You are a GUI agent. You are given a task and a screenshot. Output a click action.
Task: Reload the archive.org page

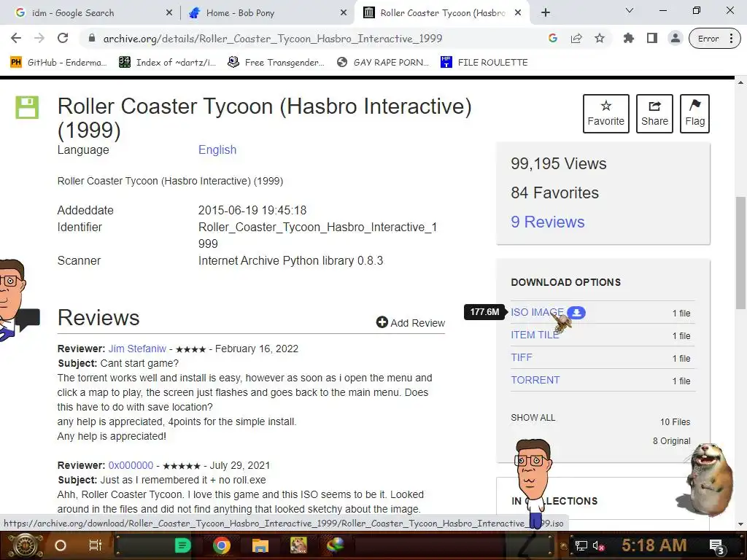[63, 38]
